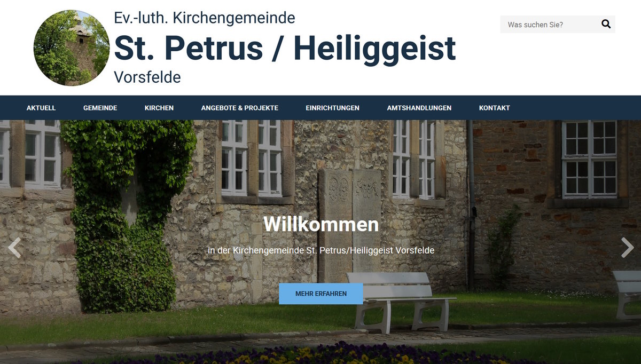Screen dimensions: 641x364
Task: Click the Mehr erfahren button
Action: pos(321,294)
